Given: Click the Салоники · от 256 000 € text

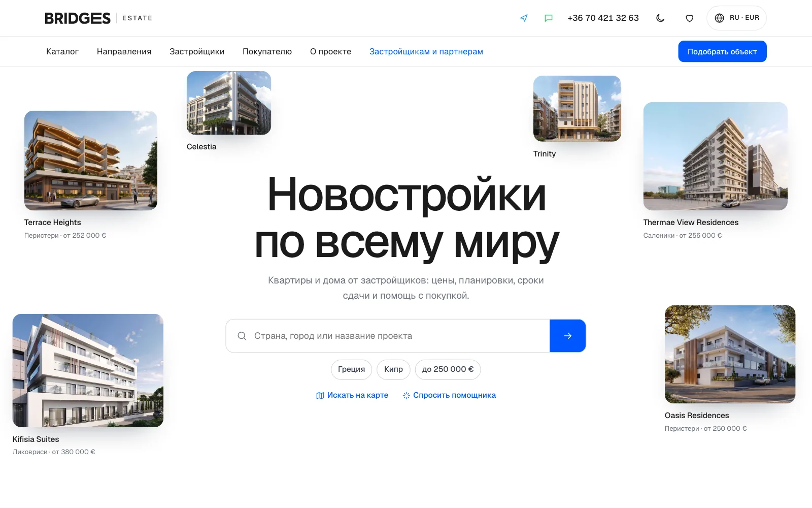Looking at the screenshot, I should [683, 236].
